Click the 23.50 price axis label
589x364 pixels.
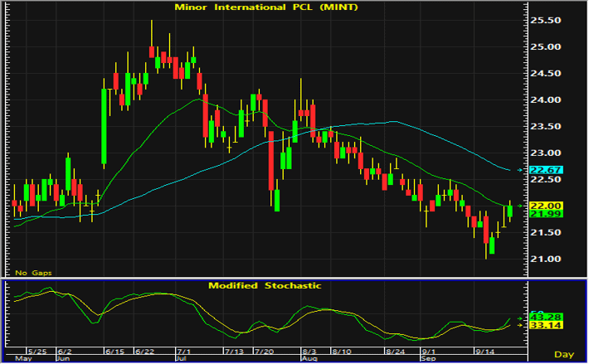(x=545, y=127)
